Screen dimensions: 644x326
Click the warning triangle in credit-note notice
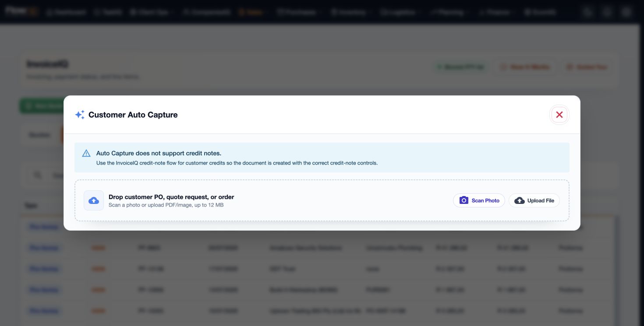click(86, 154)
